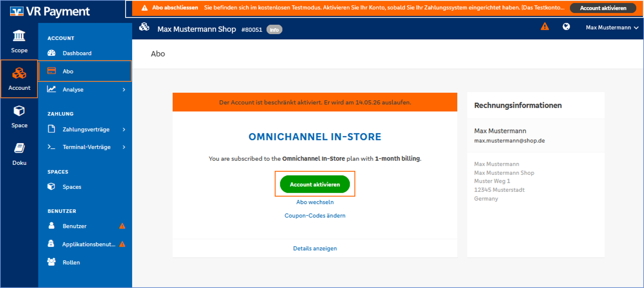Select the Abo menu item

tap(85, 71)
